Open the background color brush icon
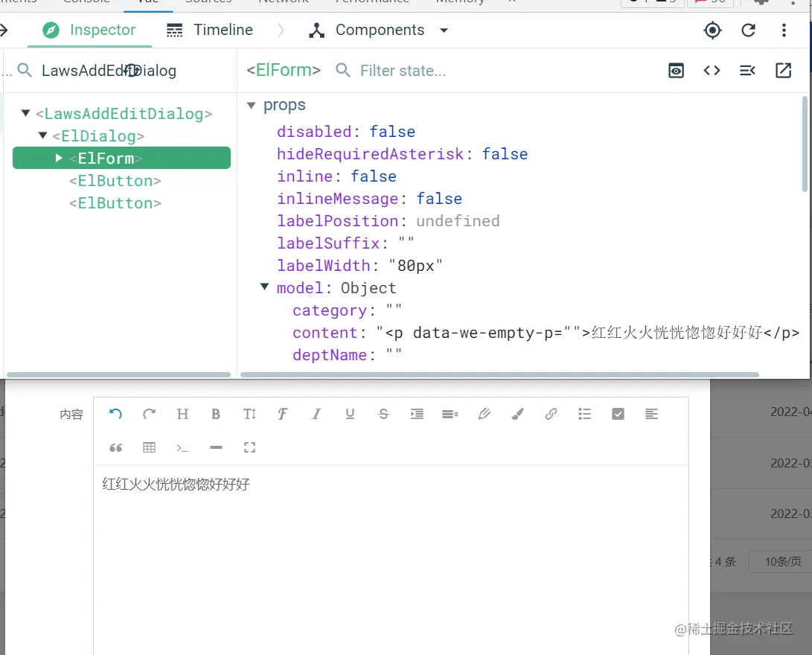This screenshot has width=812, height=655. [x=517, y=414]
